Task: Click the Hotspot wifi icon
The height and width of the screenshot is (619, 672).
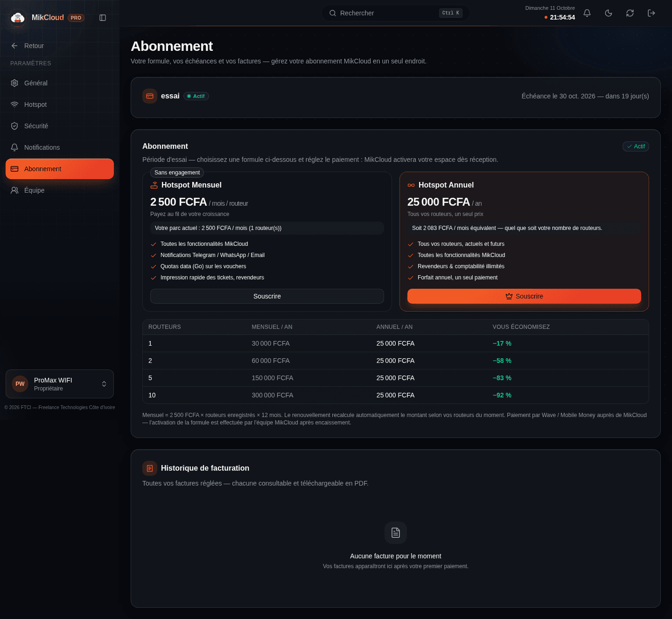Action: [14, 104]
